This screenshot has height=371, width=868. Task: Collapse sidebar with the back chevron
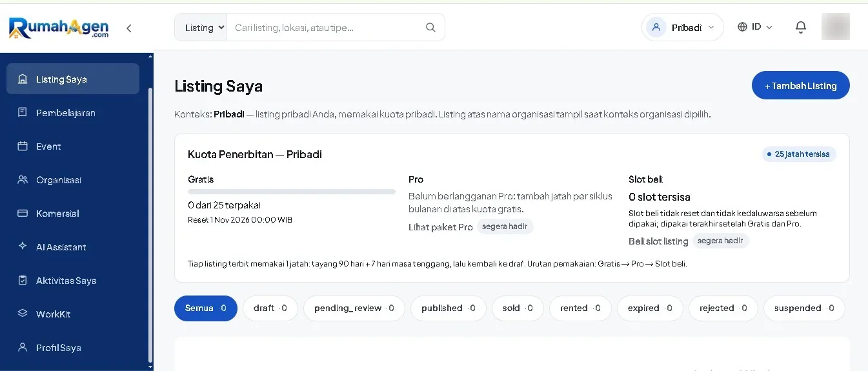(129, 28)
